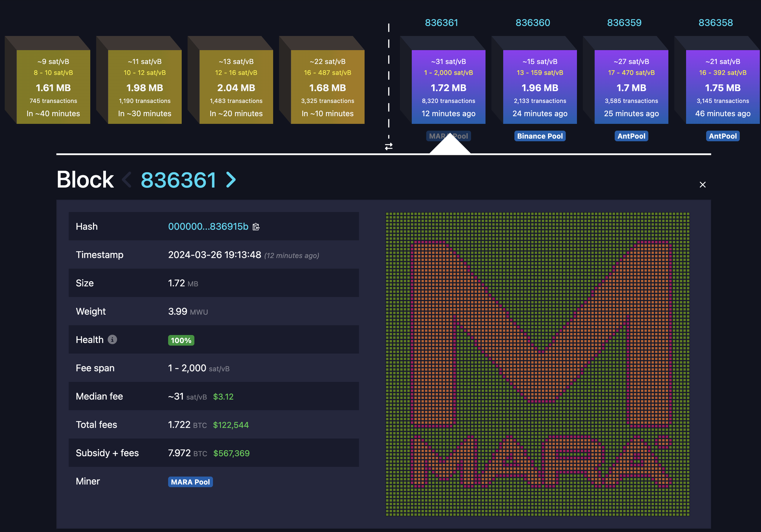Select mined block 836359 cube
The height and width of the screenshot is (532, 761).
631,87
